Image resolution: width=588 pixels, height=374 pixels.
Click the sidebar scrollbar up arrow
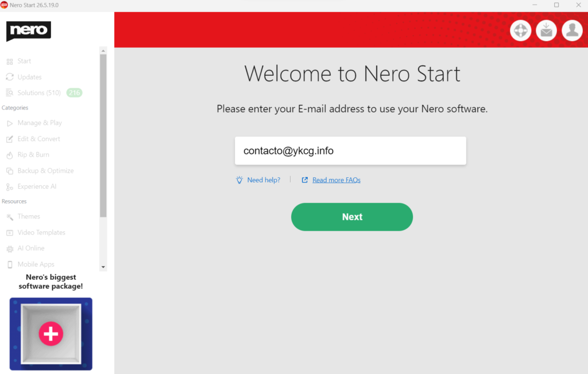(103, 50)
